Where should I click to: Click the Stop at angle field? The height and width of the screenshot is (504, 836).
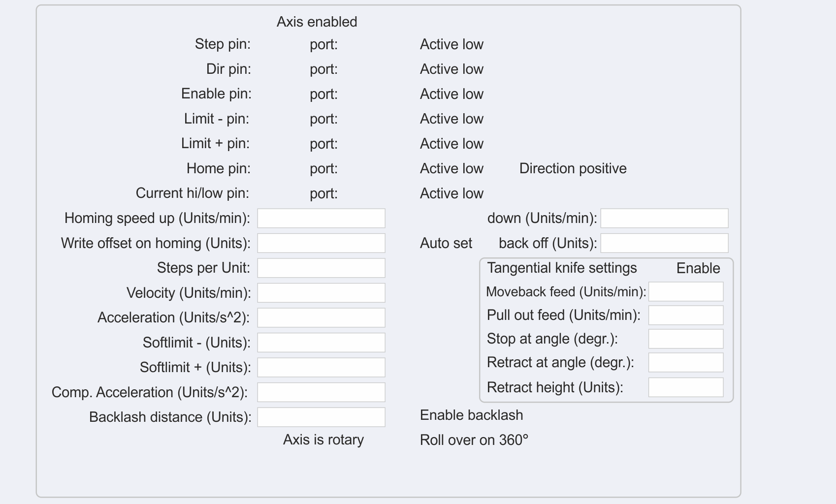686,339
